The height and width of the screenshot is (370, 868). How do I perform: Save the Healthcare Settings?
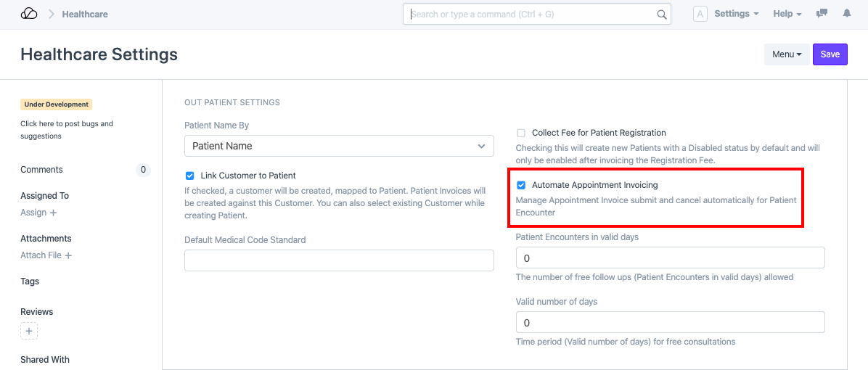[830, 54]
